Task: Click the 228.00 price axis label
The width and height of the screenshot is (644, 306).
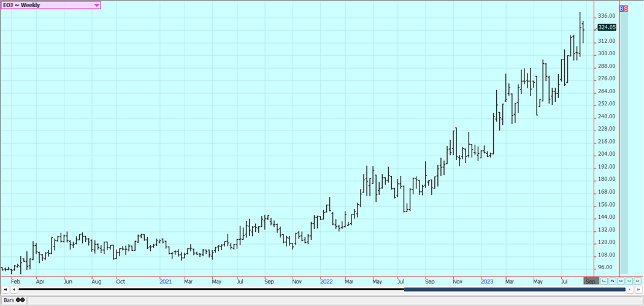Action: [607, 129]
